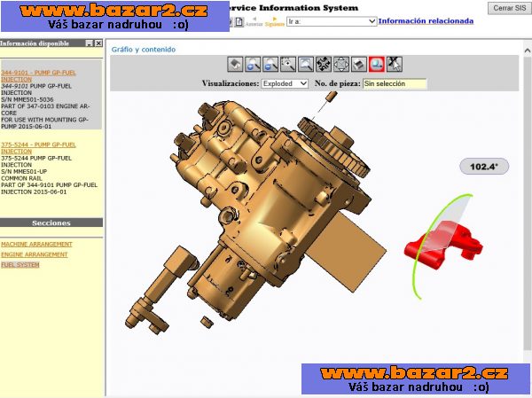Select the pointer cursor tool at toolbar end

pos(395,64)
